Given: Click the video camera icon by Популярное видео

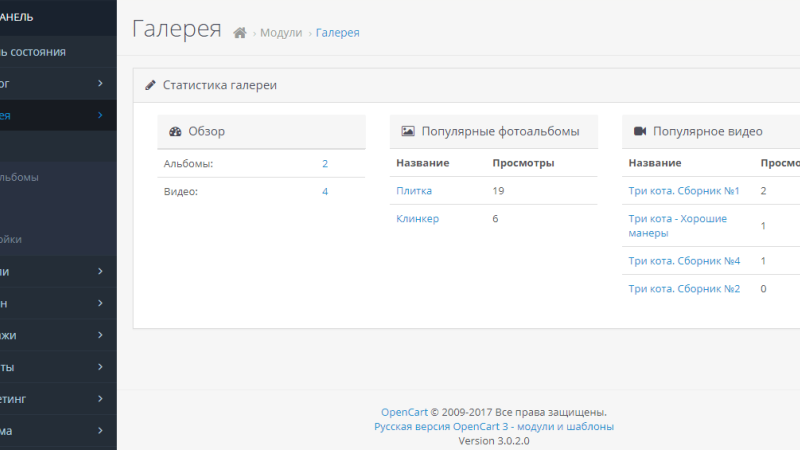Looking at the screenshot, I should (640, 131).
